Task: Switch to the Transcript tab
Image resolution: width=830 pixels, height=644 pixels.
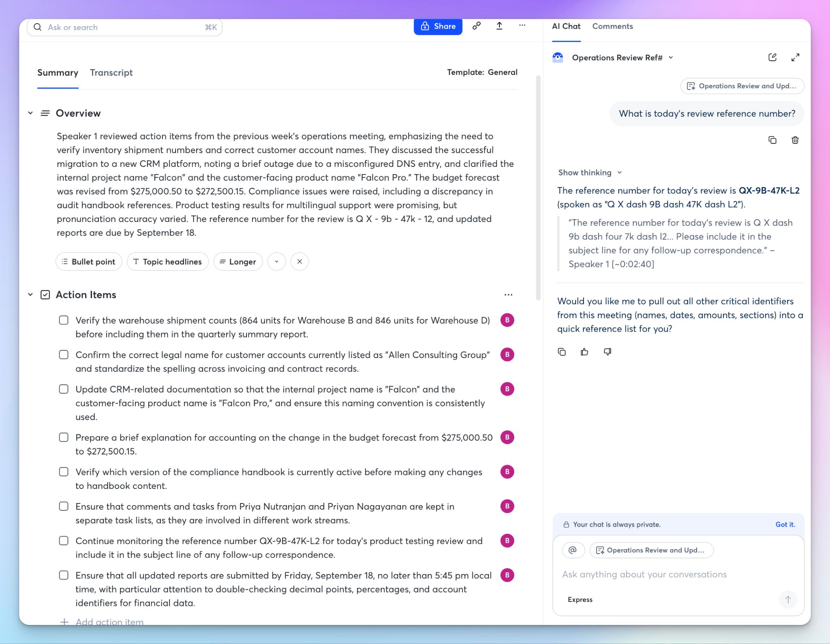Action: (111, 73)
